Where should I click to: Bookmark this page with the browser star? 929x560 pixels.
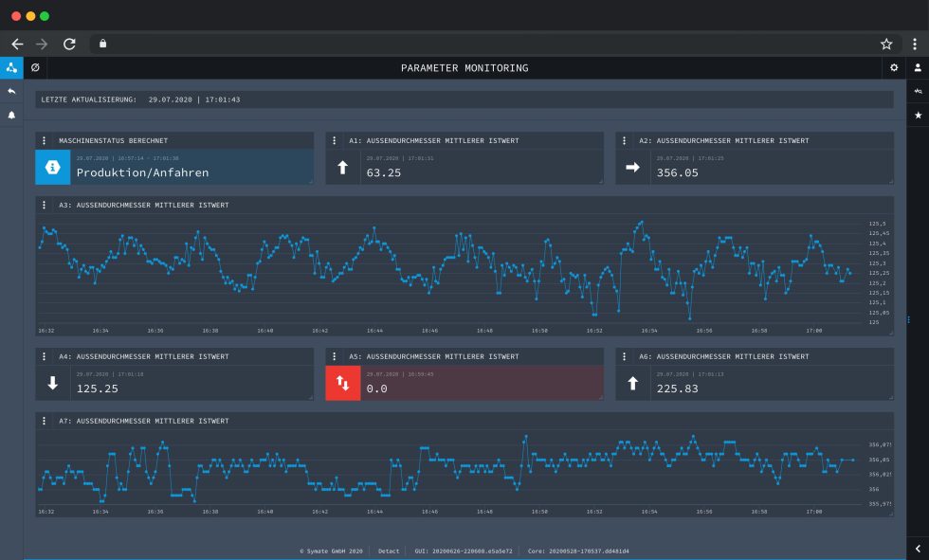pyautogui.click(x=886, y=44)
